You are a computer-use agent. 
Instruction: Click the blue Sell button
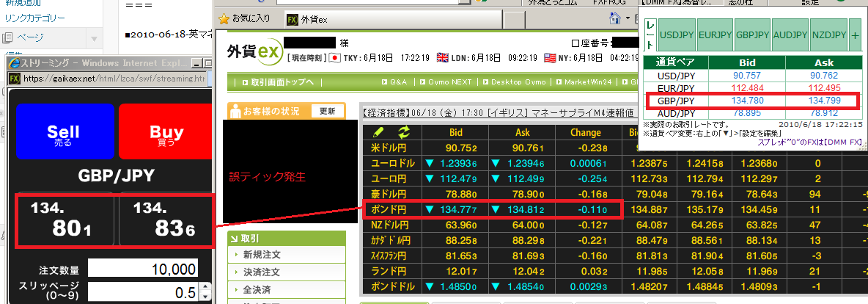(63, 136)
